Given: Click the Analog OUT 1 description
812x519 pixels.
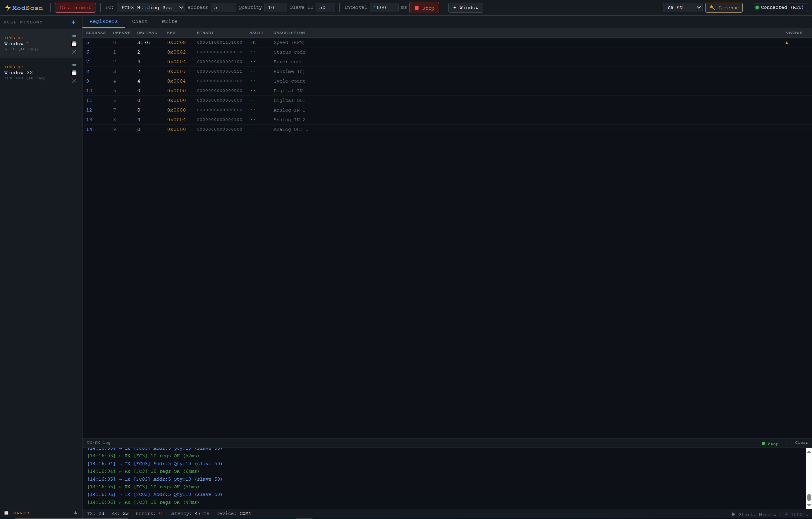Looking at the screenshot, I should pyautogui.click(x=291, y=130).
